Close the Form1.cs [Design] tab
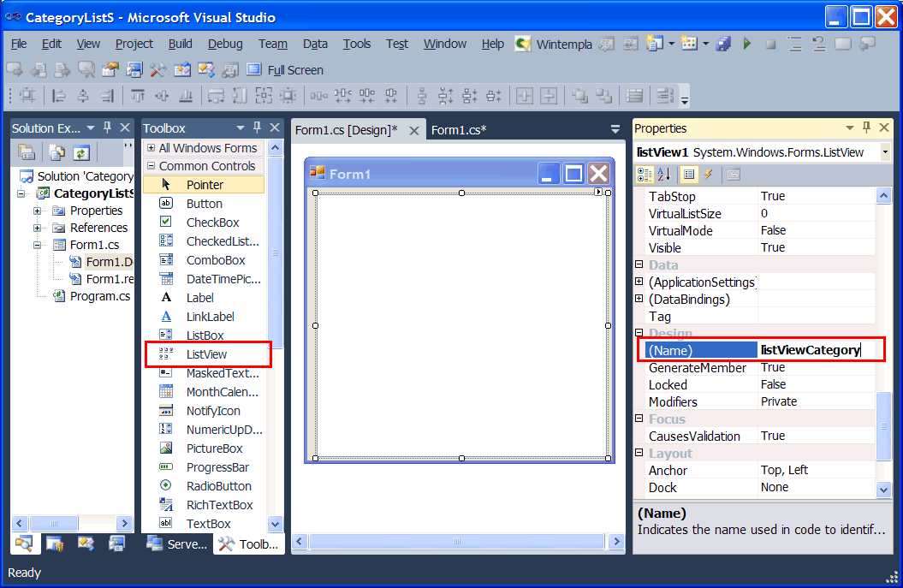The image size is (903, 588). coord(413,131)
